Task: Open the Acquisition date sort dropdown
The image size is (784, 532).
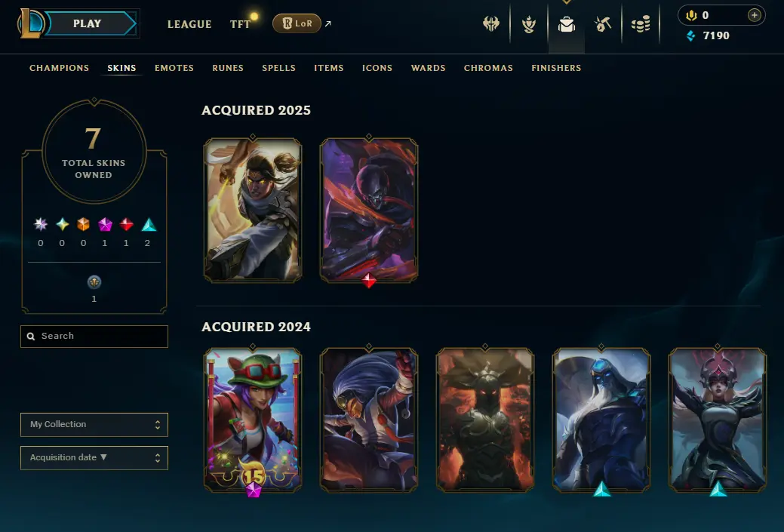Action: [x=94, y=458]
